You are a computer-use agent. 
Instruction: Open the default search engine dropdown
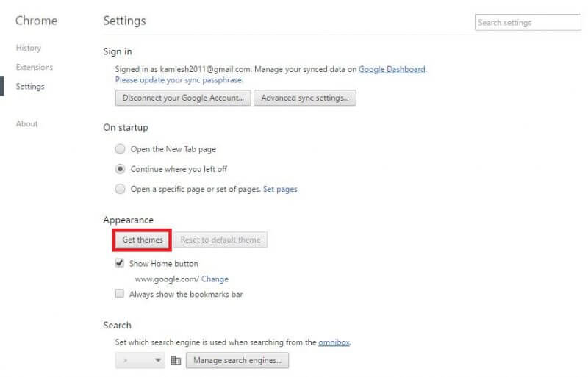(x=140, y=360)
